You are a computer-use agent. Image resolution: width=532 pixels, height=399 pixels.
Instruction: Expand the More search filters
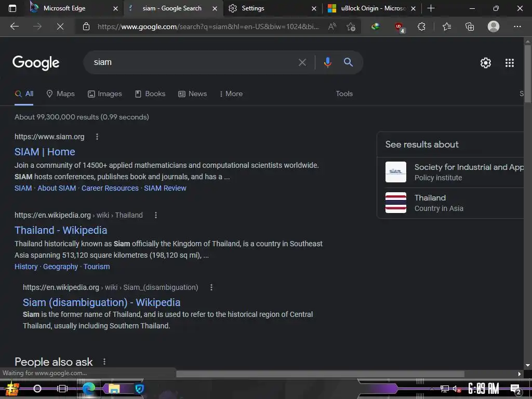231,94
